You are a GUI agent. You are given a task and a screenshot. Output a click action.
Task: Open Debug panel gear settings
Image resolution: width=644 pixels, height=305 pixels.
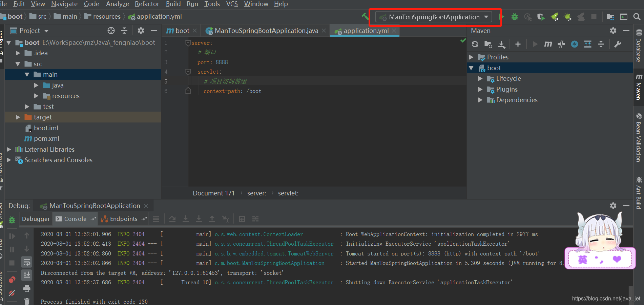tap(613, 206)
